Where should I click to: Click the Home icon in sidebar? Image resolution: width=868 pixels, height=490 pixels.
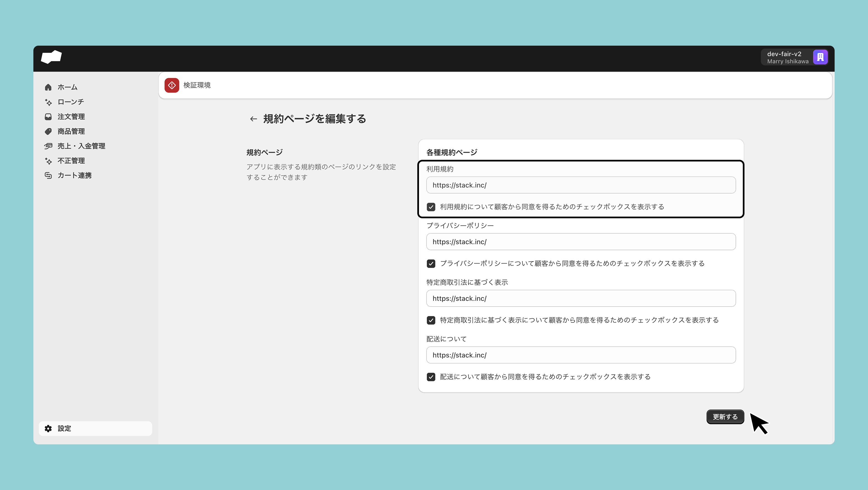point(48,87)
